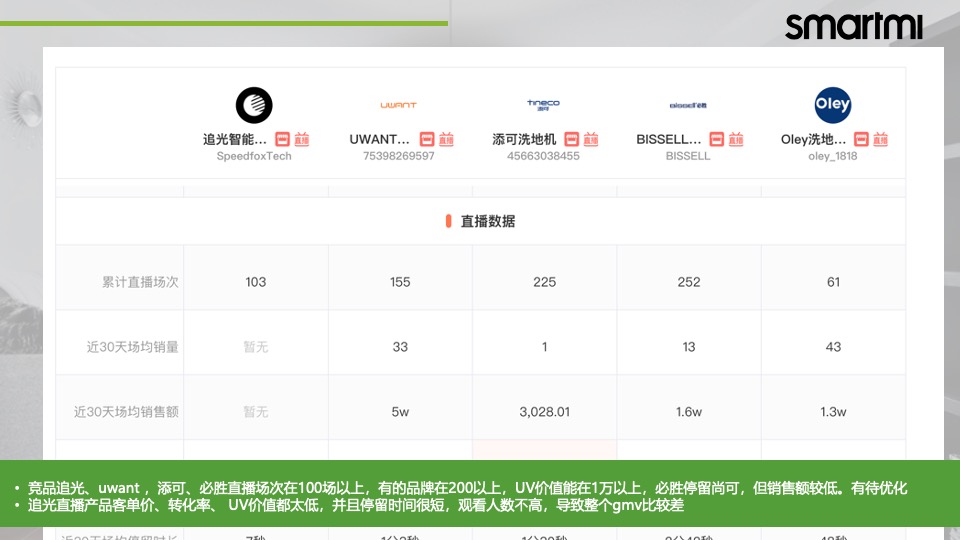Image resolution: width=960 pixels, height=540 pixels.
Task: Select the oley_1818 account ID
Action: click(833, 156)
